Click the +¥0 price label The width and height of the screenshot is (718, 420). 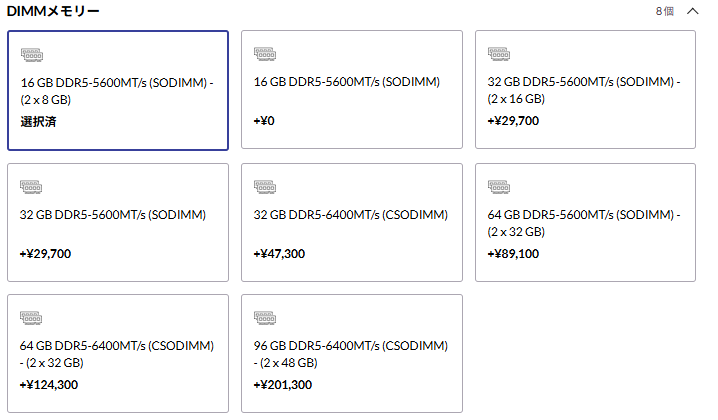(264, 121)
